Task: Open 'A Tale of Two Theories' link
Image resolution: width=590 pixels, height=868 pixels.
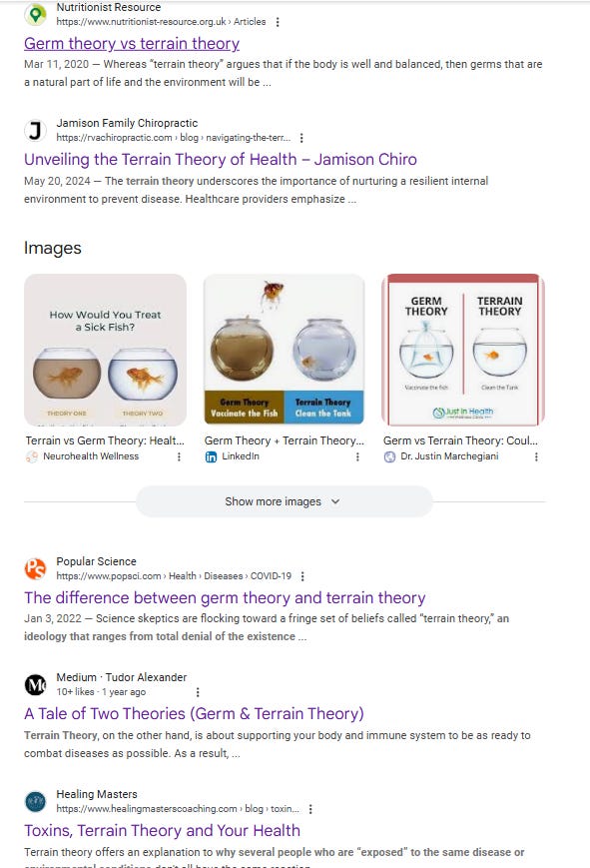Action: (x=194, y=714)
